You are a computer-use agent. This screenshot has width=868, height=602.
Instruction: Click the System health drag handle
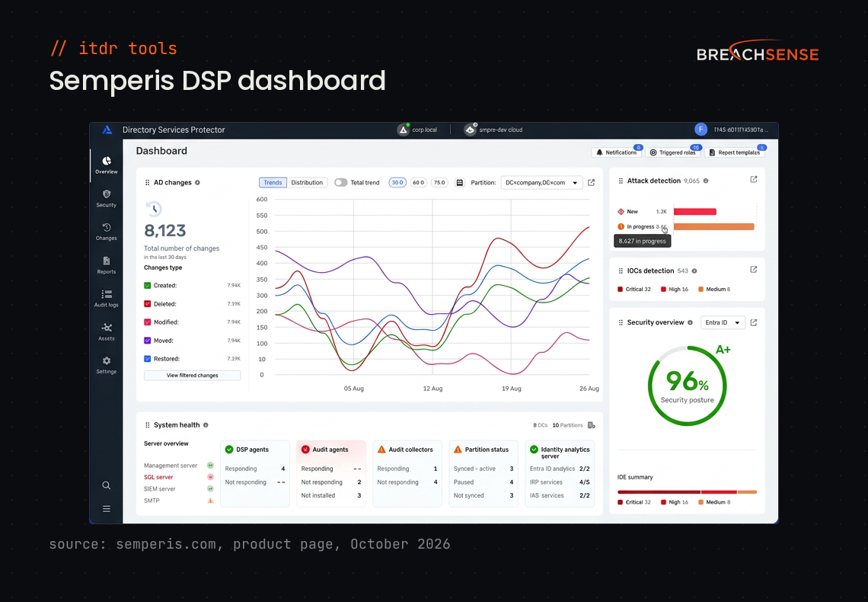(147, 425)
